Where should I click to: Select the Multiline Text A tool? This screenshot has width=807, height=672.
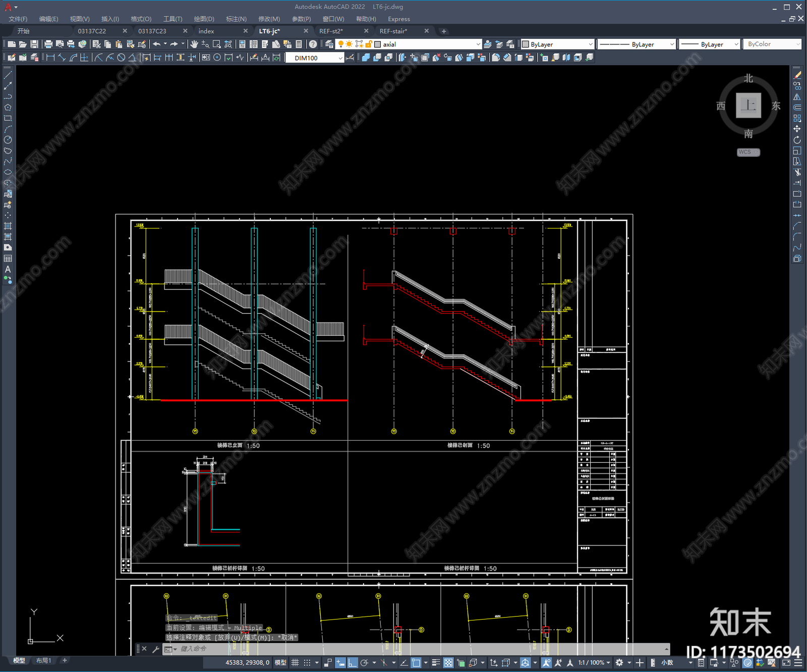point(8,269)
